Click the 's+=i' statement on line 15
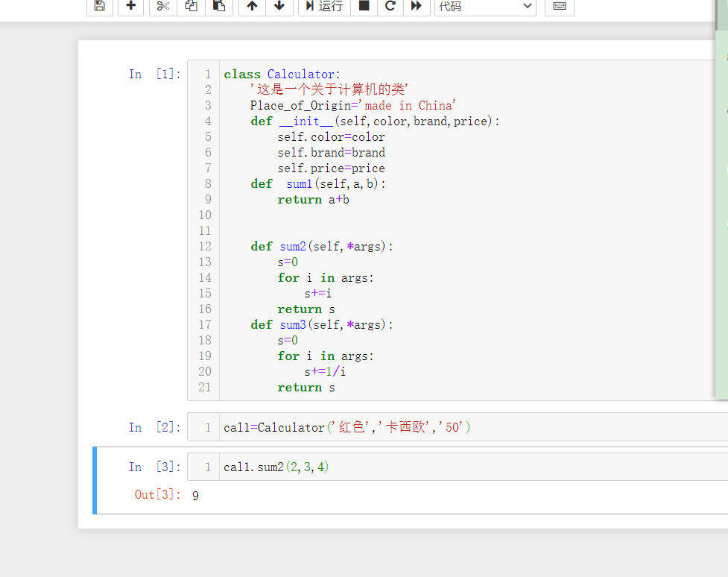Viewport: 728px width, 577px height. (x=318, y=294)
